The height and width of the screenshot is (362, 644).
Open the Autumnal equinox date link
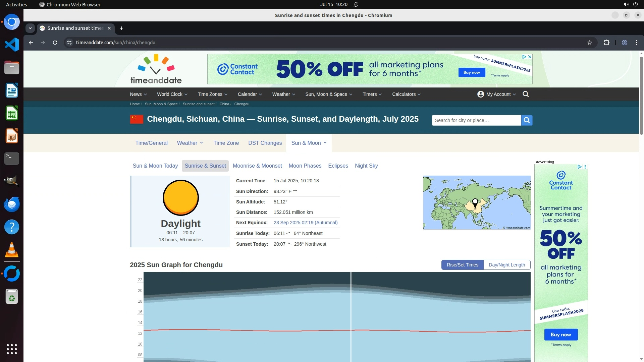[305, 223]
